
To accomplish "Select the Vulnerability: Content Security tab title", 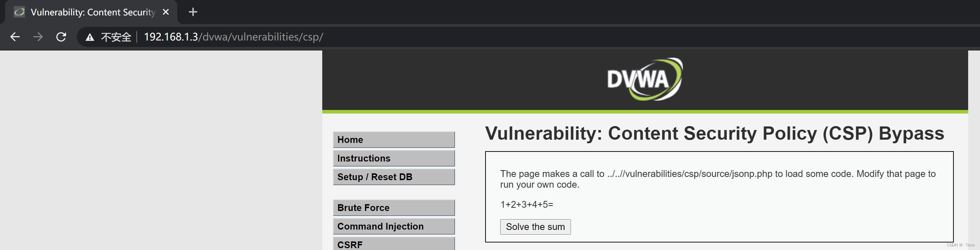I will pyautogui.click(x=93, y=12).
